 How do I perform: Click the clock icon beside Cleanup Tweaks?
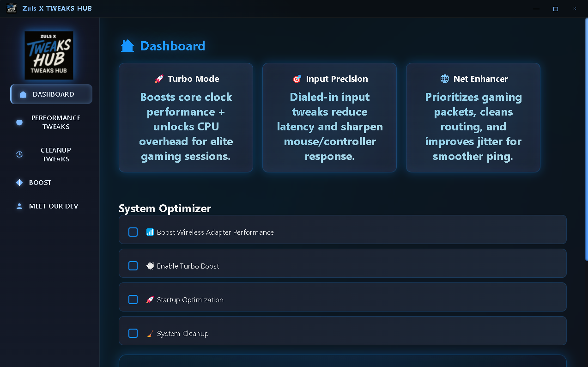(x=19, y=155)
